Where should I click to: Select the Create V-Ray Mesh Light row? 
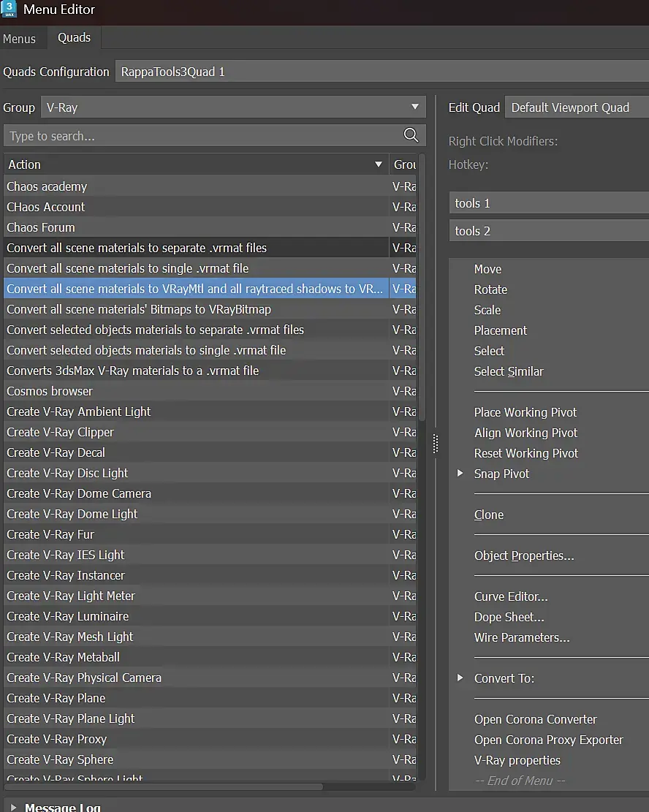pyautogui.click(x=210, y=637)
